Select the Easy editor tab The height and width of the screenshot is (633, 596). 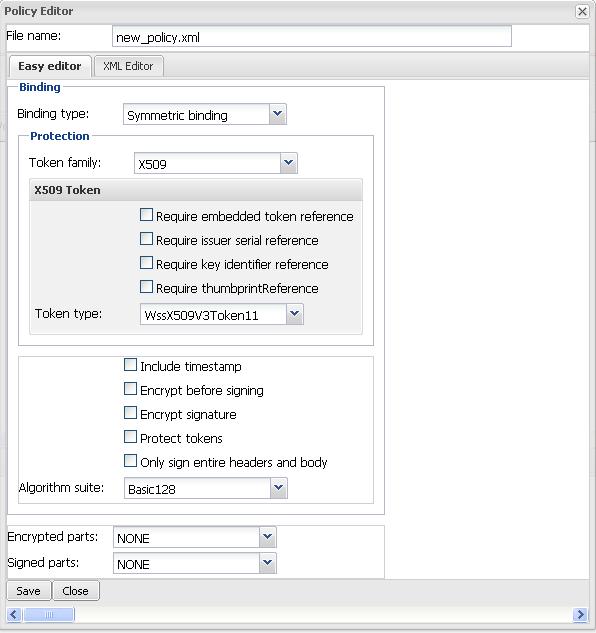tap(50, 66)
